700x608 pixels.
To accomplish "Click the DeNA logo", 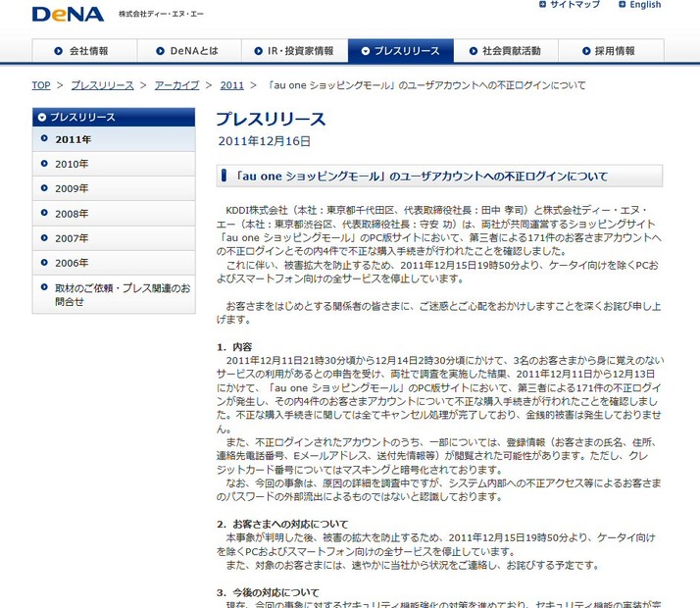I will (68, 14).
